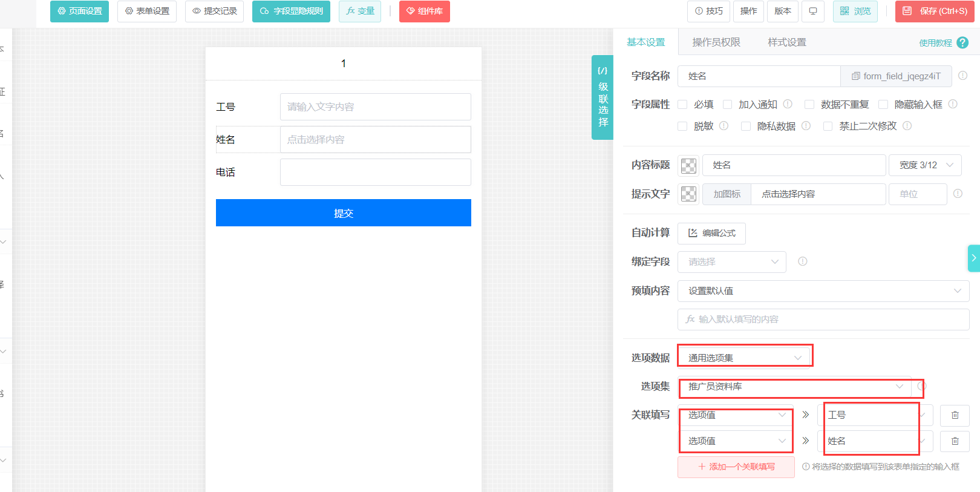View 提交记录 submission records
The width and height of the screenshot is (980, 492).
point(214,11)
